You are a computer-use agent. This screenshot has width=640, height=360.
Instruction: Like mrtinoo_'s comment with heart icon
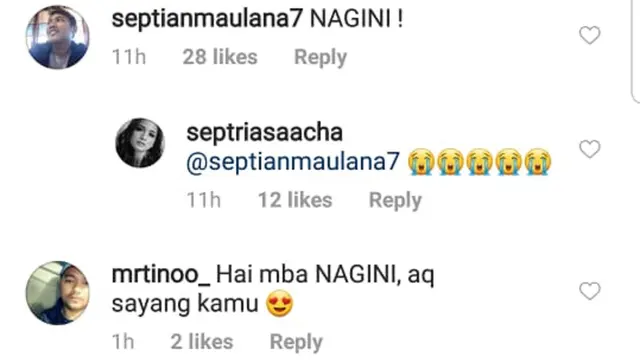(590, 291)
